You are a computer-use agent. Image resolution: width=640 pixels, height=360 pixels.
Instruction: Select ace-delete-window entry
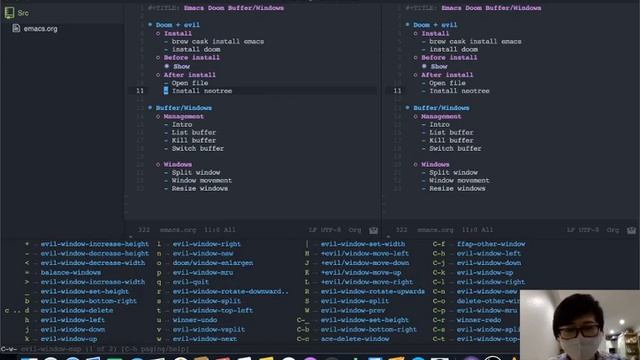point(355,339)
